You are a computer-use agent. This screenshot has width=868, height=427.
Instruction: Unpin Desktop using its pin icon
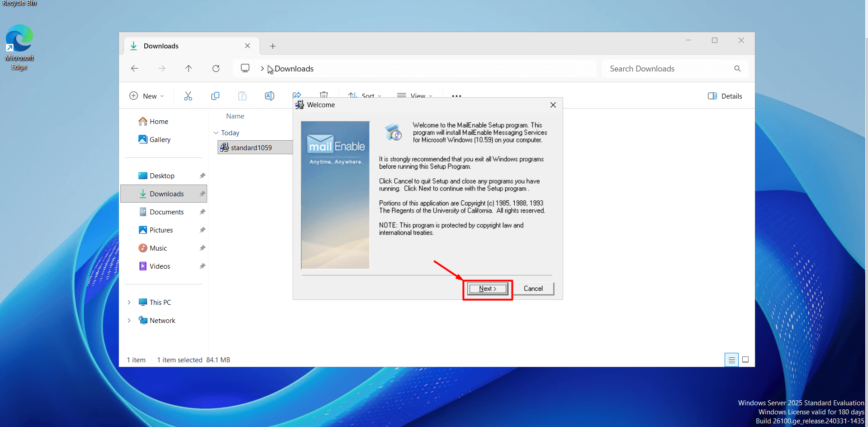coord(202,176)
